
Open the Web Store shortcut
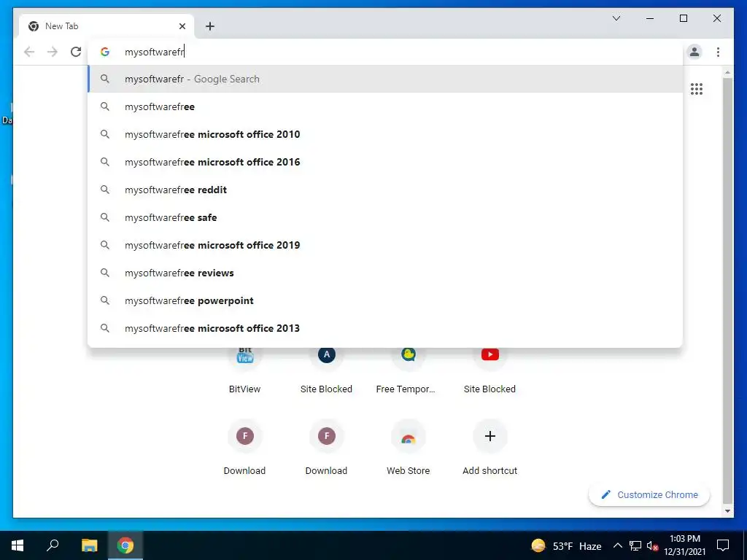tap(409, 447)
